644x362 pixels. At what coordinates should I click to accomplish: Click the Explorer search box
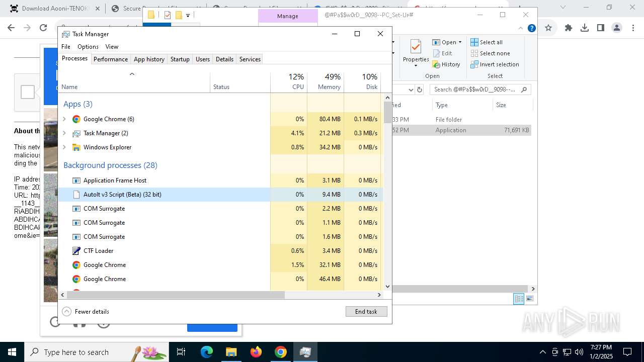tap(480, 89)
